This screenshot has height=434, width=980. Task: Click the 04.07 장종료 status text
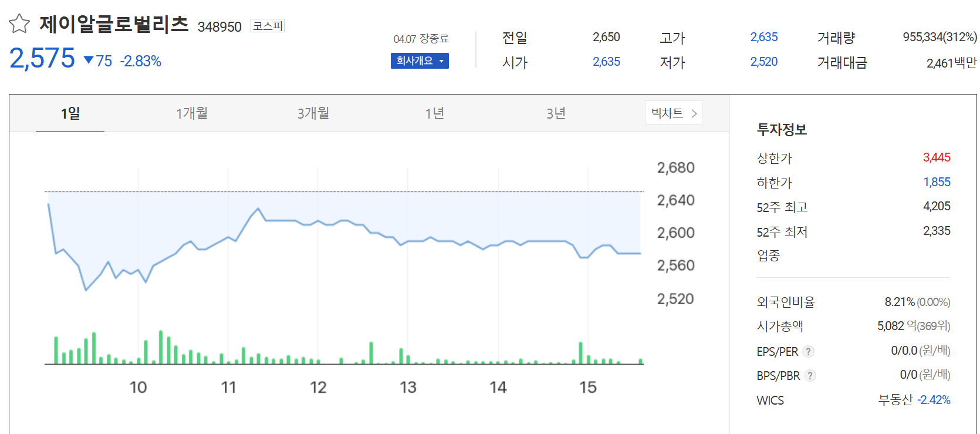421,39
